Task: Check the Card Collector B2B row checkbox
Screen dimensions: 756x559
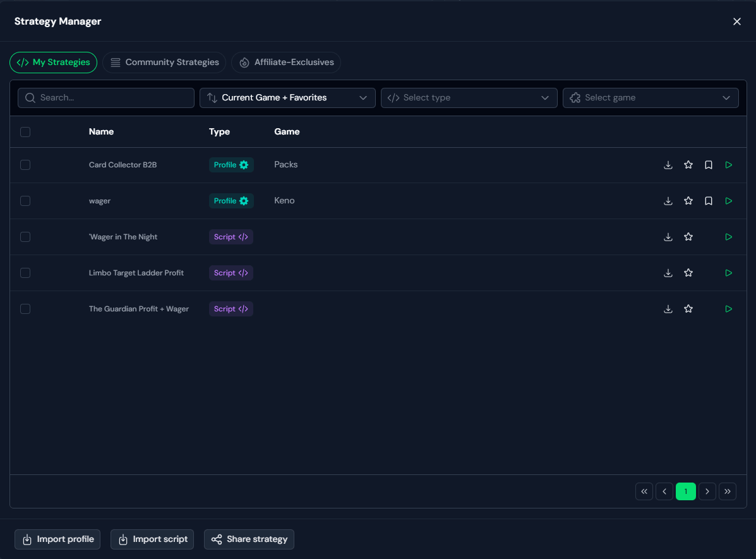Action: click(x=25, y=165)
